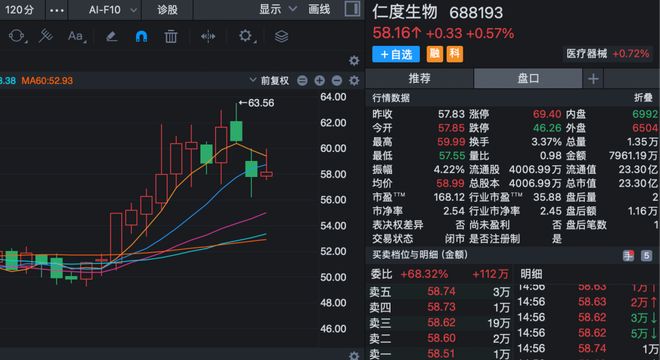Select the 卖三 row at 58.62
The width and height of the screenshot is (660, 360).
(x=440, y=323)
